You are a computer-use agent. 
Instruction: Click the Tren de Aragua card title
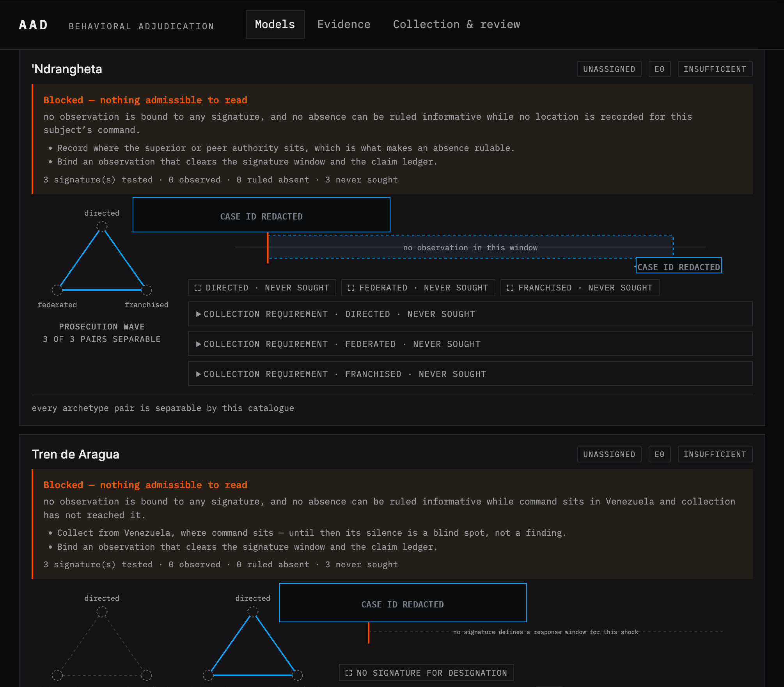(x=76, y=454)
